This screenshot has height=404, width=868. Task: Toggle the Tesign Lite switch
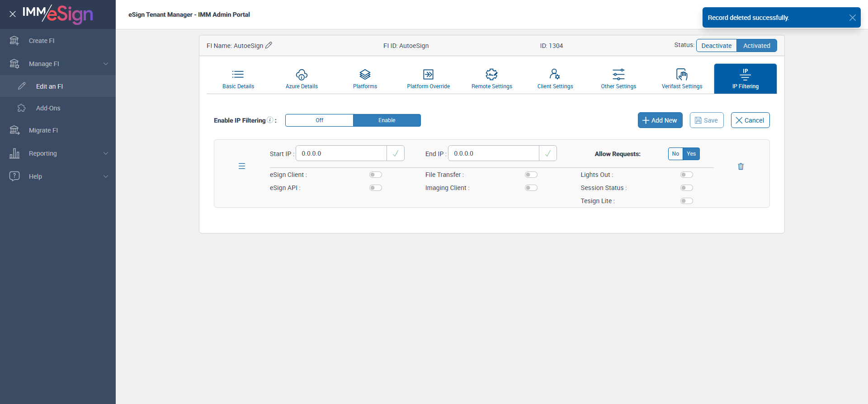[687, 201]
